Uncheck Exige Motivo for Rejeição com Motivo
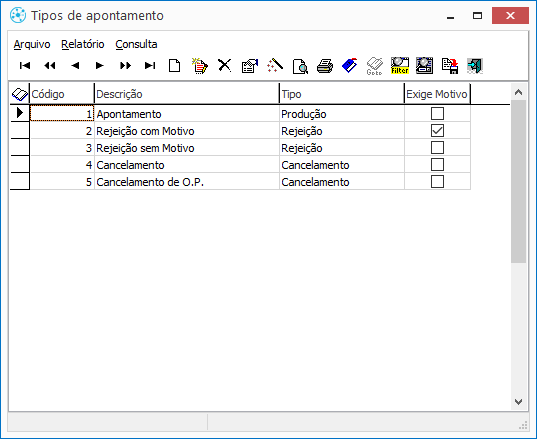The height and width of the screenshot is (439, 537). coord(437,131)
